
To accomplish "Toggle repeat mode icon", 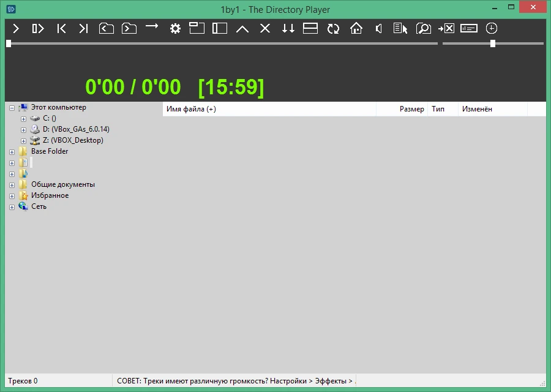I will [333, 28].
